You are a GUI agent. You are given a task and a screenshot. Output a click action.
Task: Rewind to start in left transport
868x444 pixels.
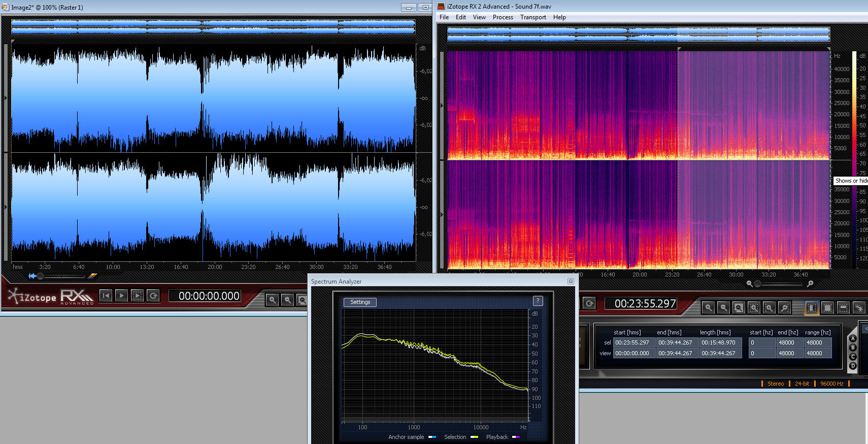click(106, 296)
